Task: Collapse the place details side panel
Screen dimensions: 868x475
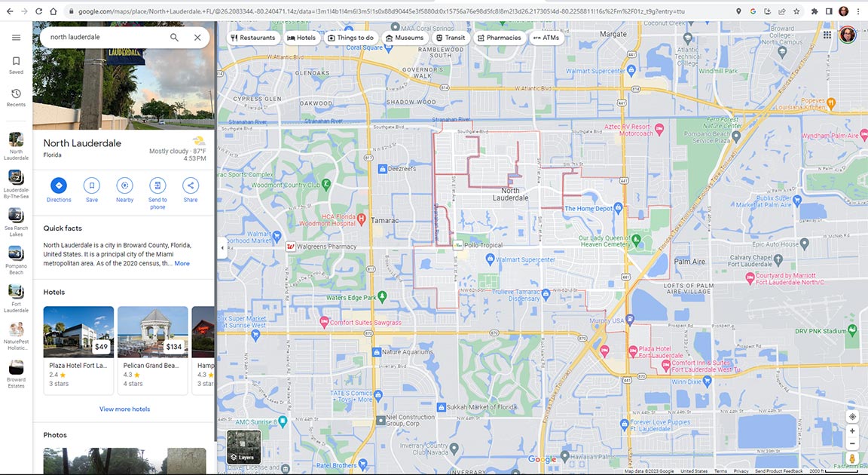Action: click(222, 247)
